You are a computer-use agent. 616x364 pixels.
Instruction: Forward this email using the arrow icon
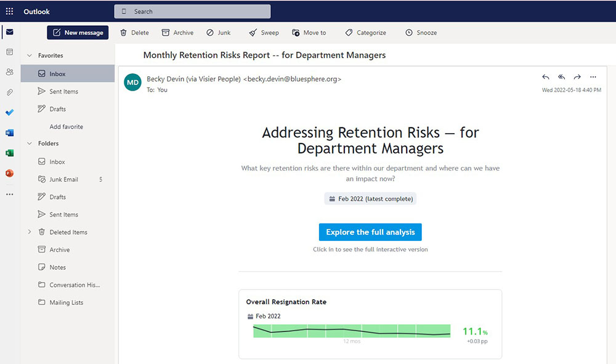(577, 77)
